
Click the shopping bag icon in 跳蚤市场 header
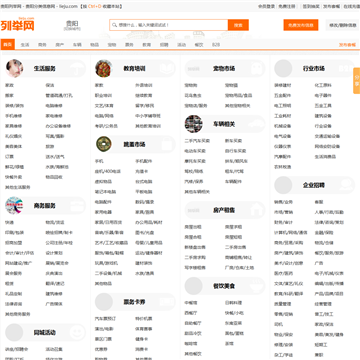pos(167,145)
